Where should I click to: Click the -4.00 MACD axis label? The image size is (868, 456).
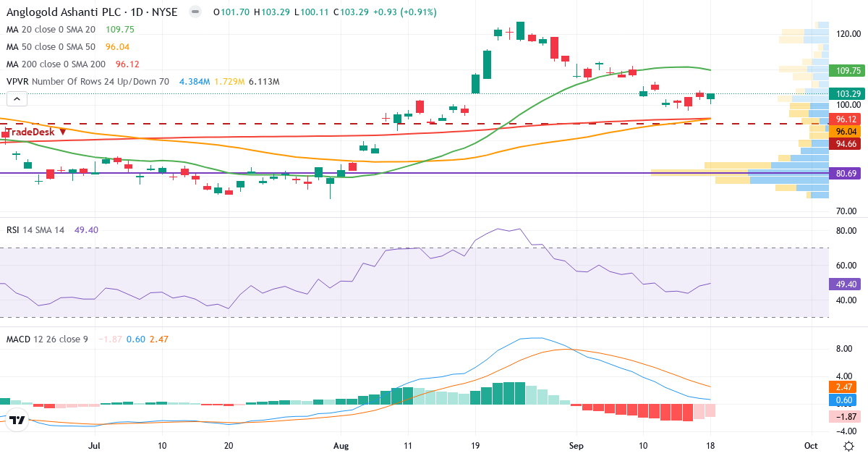point(846,431)
